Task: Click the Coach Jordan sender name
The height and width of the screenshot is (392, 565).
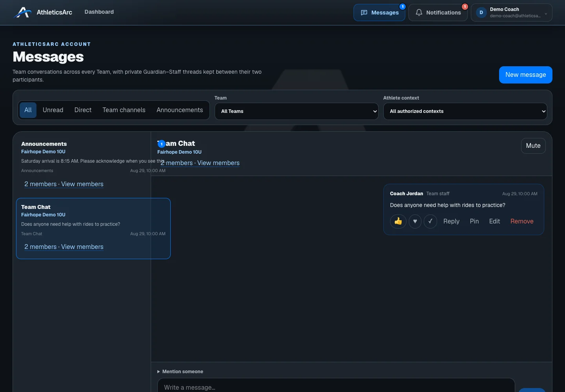Action: [x=406, y=194]
